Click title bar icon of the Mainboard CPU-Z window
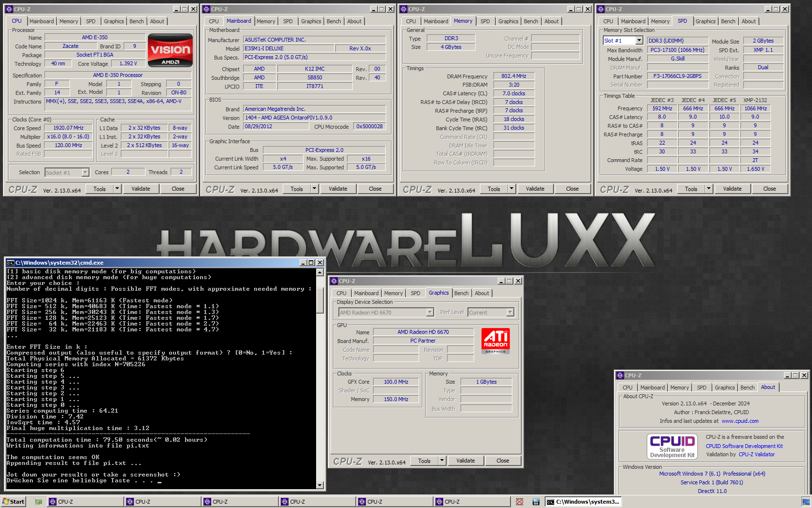Image resolution: width=812 pixels, height=508 pixels. click(206, 9)
